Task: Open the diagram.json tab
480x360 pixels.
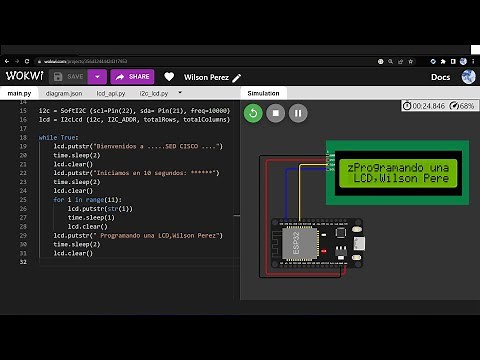Action: [64, 94]
